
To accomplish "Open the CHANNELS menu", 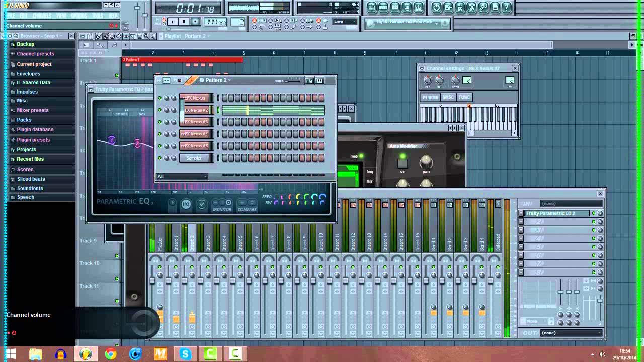I will [42, 16].
